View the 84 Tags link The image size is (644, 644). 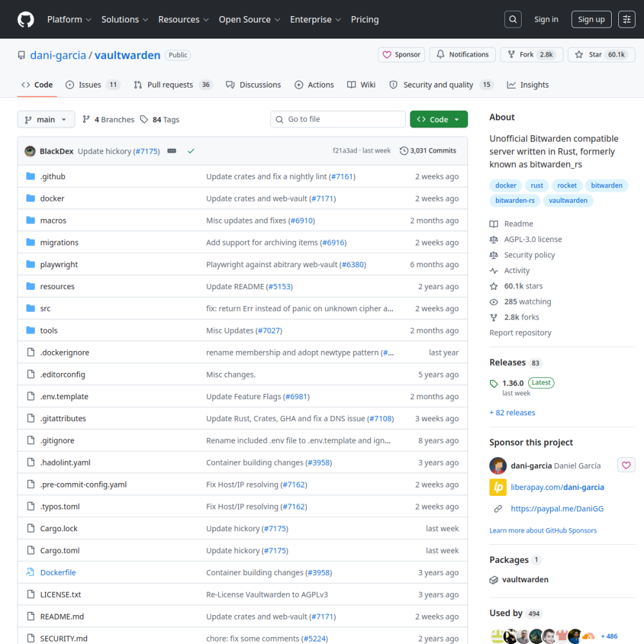(160, 119)
